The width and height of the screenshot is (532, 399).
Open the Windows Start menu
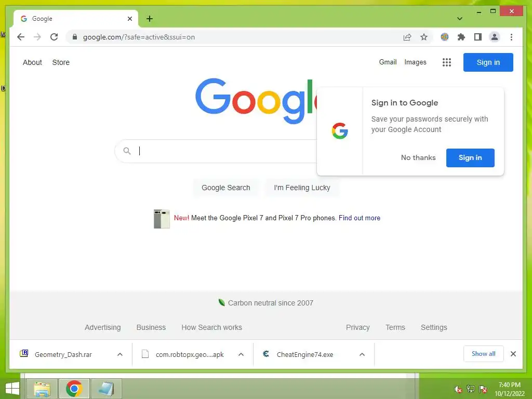pos(12,389)
